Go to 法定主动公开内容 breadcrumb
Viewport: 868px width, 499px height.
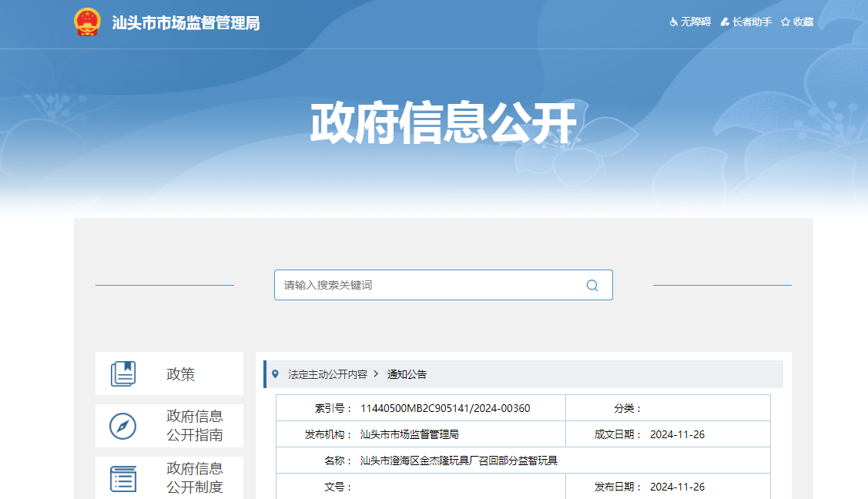click(328, 374)
